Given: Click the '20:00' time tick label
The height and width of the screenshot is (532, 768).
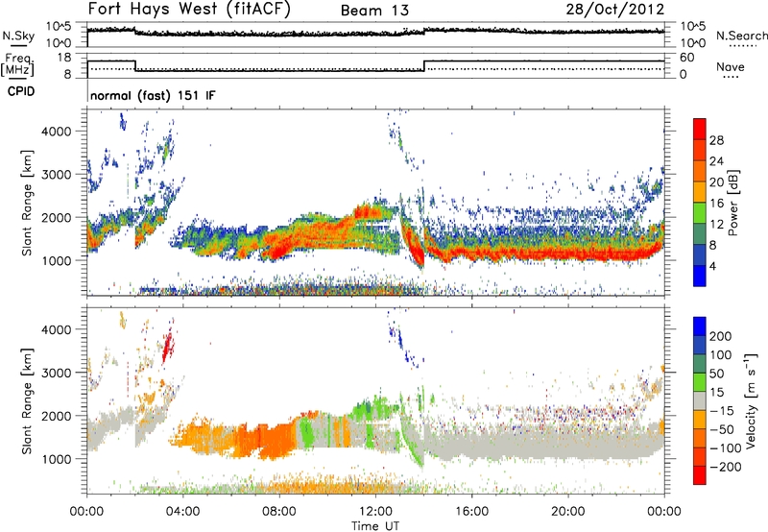Looking at the screenshot, I should coord(568,512).
